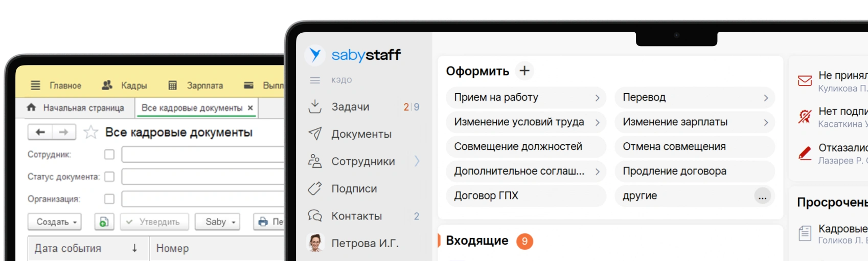This screenshot has height=261, width=868.
Task: Click the Задачи counter 2|9
Action: (412, 107)
